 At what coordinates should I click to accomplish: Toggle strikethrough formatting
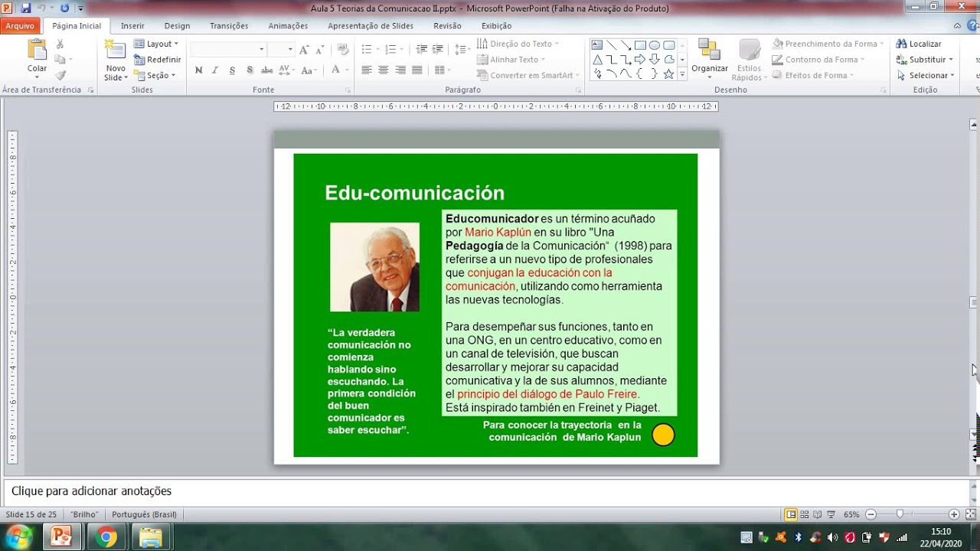tap(266, 70)
